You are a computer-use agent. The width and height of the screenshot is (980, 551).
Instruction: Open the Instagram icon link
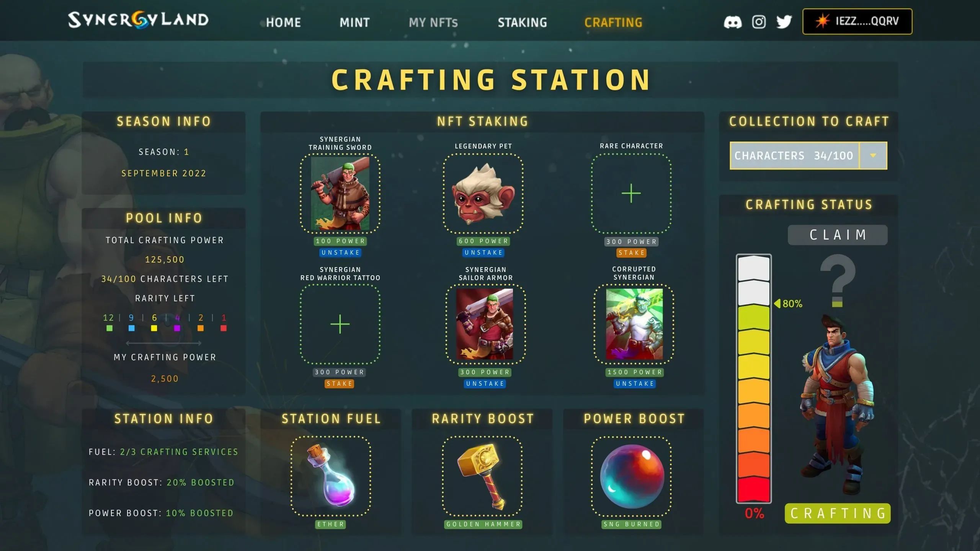[759, 22]
